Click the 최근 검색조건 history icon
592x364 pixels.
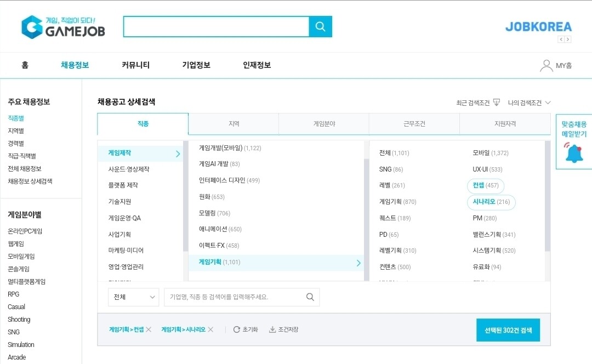pos(496,103)
